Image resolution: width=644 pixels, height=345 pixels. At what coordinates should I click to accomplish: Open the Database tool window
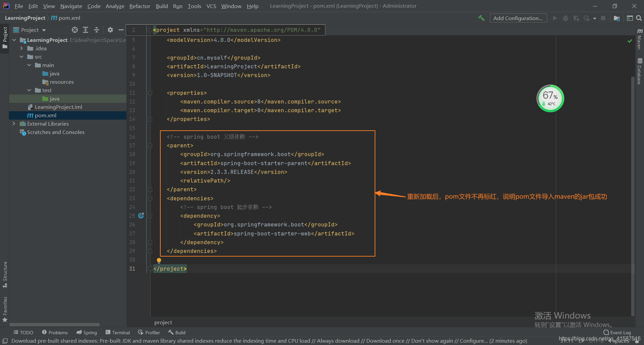(639, 69)
